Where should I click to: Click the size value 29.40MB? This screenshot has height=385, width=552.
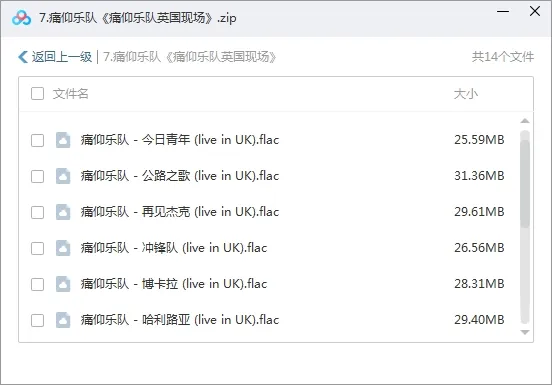[x=479, y=320]
